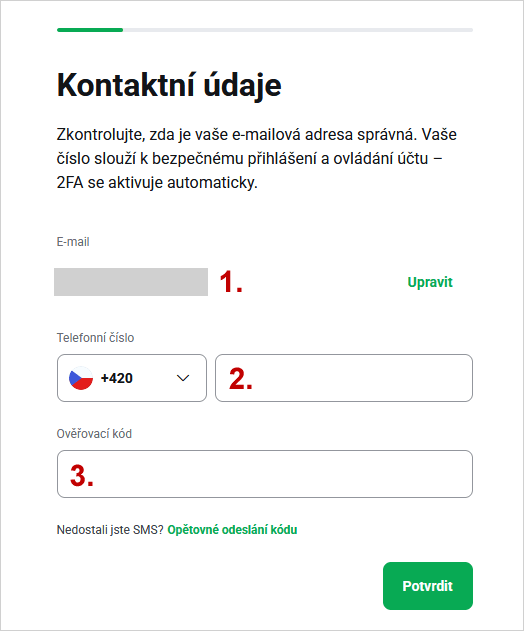The image size is (524, 631).
Task: Click the red number 1 marker
Action: (x=231, y=282)
